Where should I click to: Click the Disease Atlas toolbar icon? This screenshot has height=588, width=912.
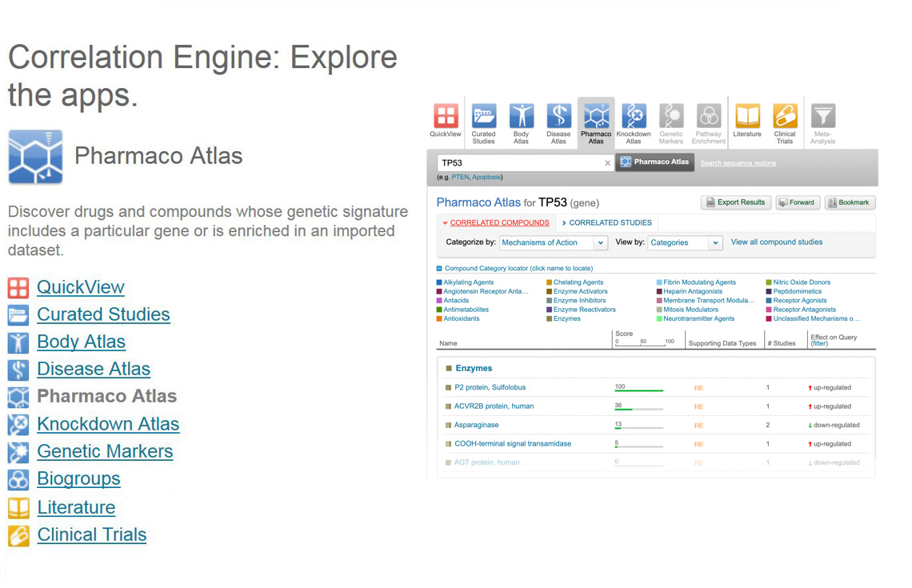click(558, 117)
